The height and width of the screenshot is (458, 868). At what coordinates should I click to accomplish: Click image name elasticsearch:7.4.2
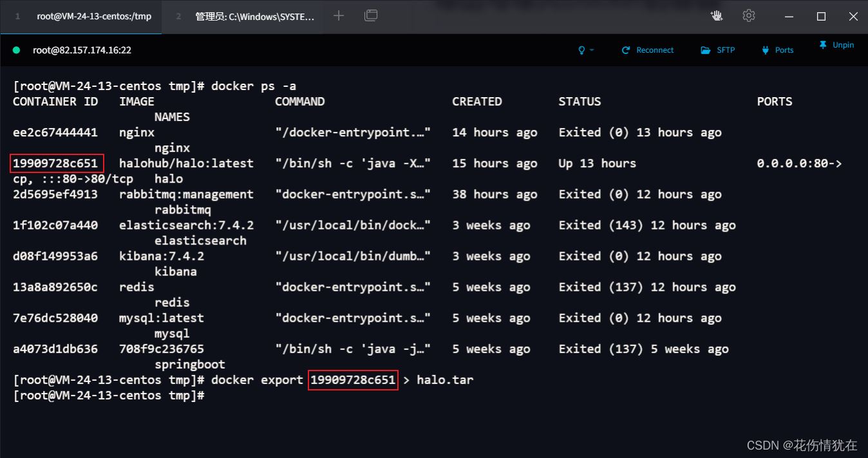tap(186, 225)
